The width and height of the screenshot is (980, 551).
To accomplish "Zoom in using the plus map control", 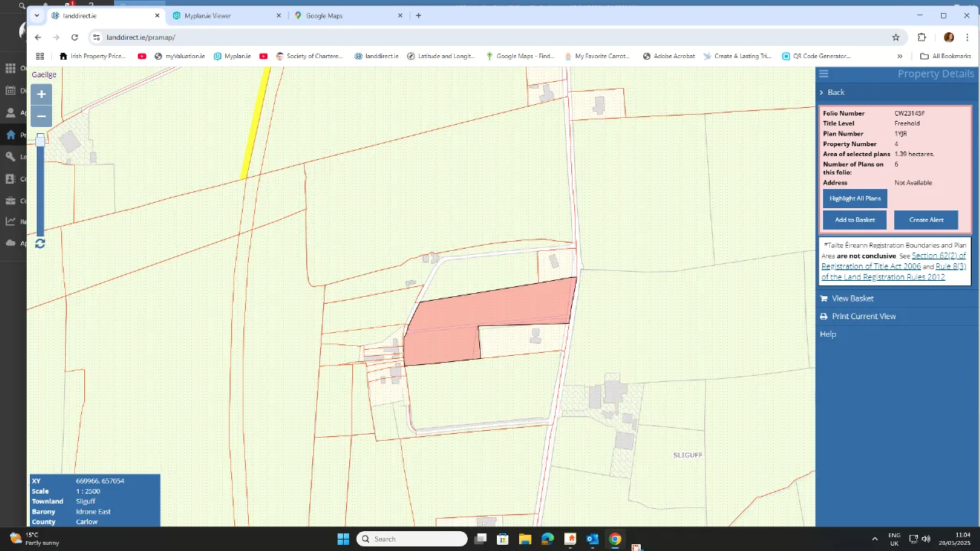I will pyautogui.click(x=41, y=93).
